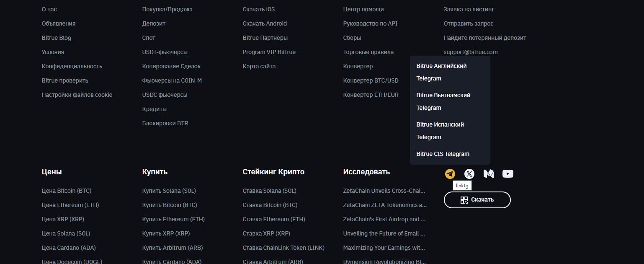The height and width of the screenshot is (264, 644).
Task: Go to USDT-фьючерсы link
Action: (x=165, y=52)
